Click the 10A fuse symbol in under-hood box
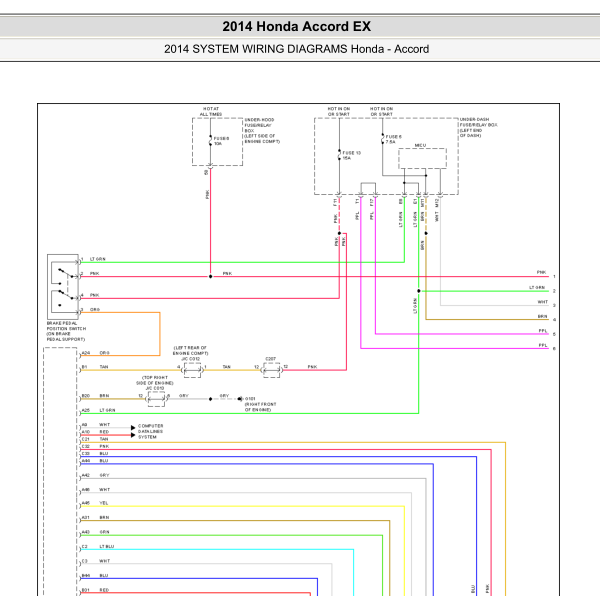600x596 pixels. pyautogui.click(x=210, y=141)
